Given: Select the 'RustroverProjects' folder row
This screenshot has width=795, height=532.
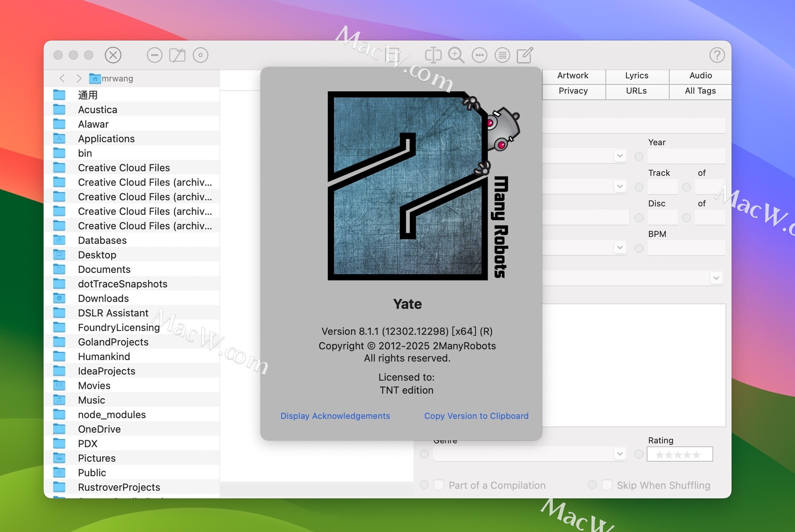Looking at the screenshot, I should [132, 487].
